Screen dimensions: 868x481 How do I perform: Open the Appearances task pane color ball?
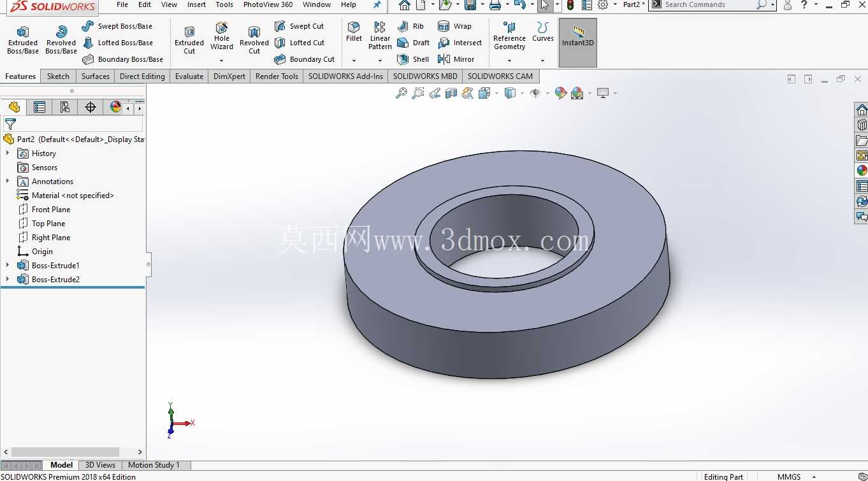[x=862, y=170]
